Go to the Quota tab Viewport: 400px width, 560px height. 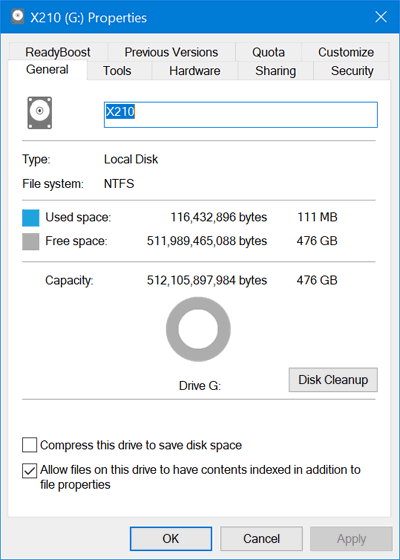[x=268, y=52]
